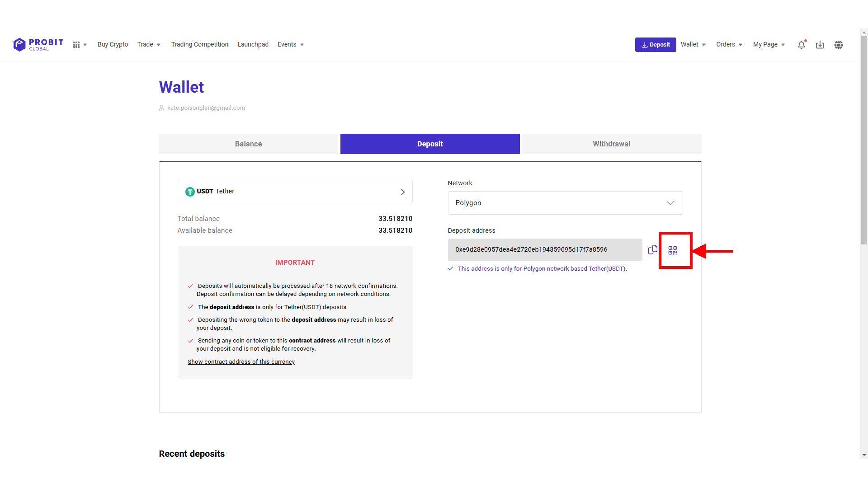Show the deposit address QR code
Image resolution: width=868 pixels, height=488 pixels.
tap(673, 250)
